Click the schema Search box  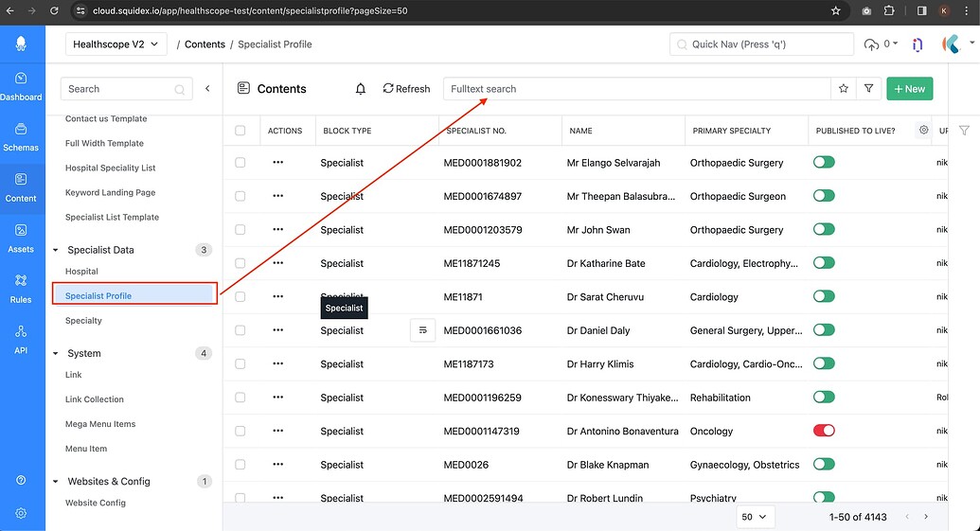click(x=126, y=89)
